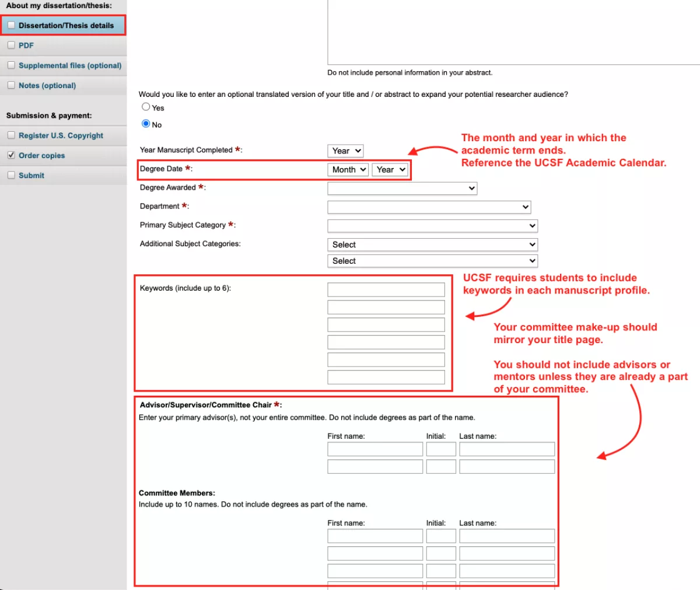
Task: Tick the Register U.S. Copyright checkbox
Action: [x=11, y=135]
